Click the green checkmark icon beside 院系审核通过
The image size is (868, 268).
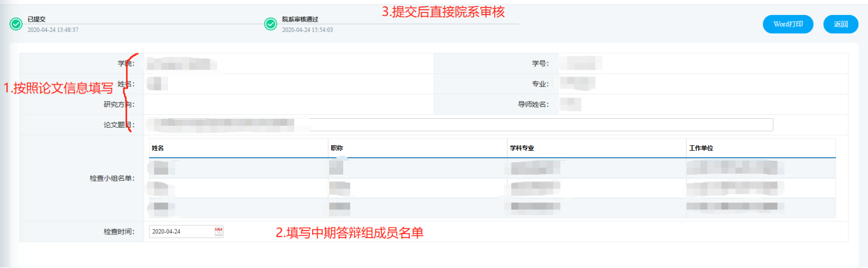[x=270, y=24]
